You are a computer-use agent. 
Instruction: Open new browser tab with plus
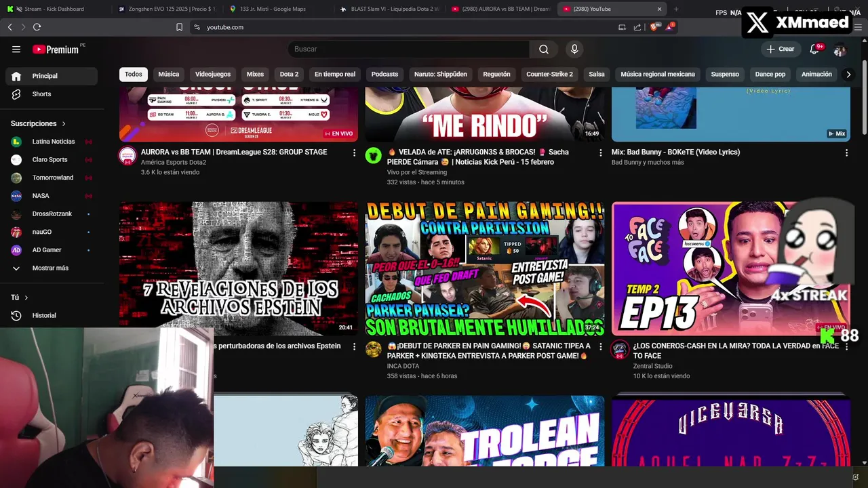click(676, 9)
